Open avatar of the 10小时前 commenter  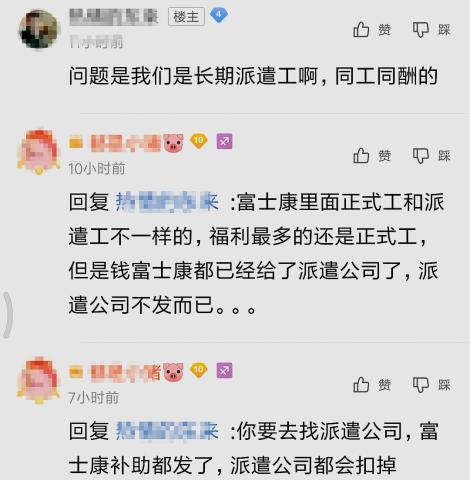point(39,152)
